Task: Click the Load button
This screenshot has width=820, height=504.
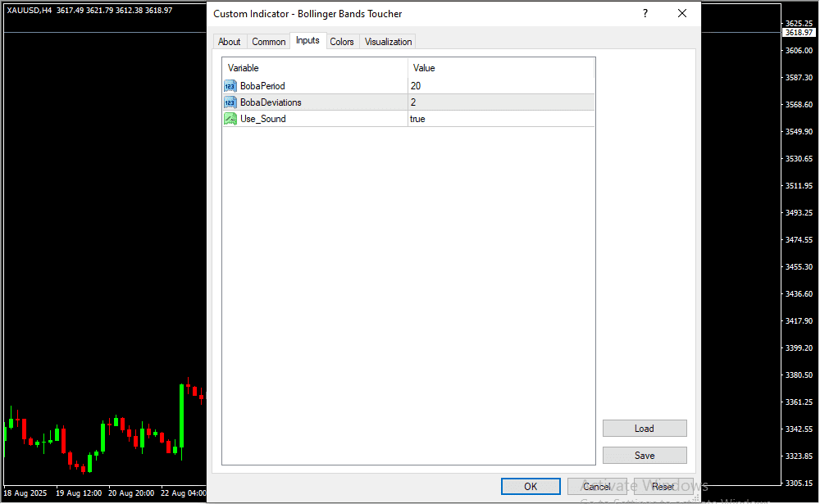Action: pyautogui.click(x=645, y=429)
